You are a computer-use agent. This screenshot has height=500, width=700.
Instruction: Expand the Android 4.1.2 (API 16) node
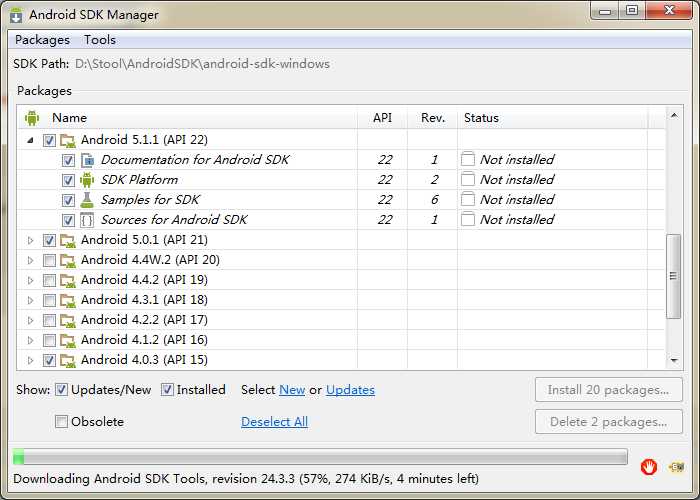click(30, 340)
